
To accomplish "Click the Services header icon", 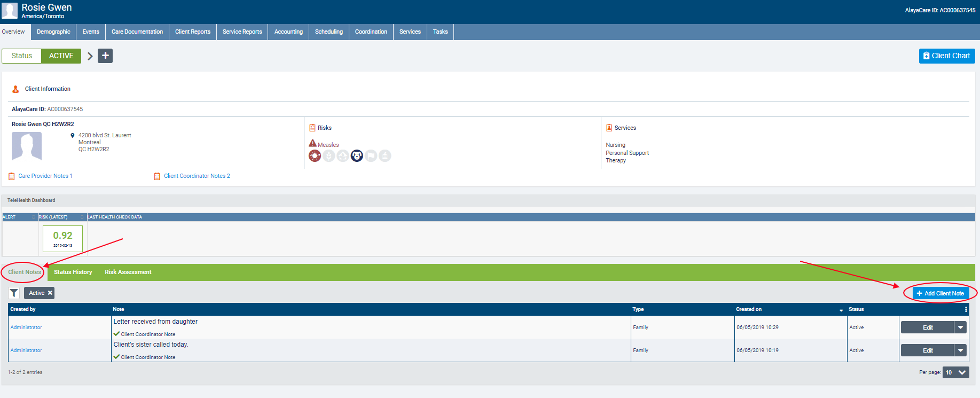I will 609,128.
